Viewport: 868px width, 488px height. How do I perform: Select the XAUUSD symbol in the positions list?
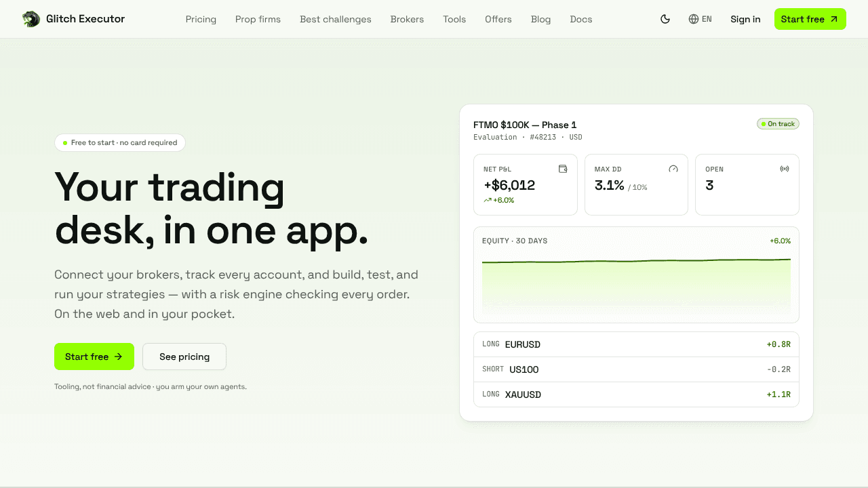click(524, 394)
